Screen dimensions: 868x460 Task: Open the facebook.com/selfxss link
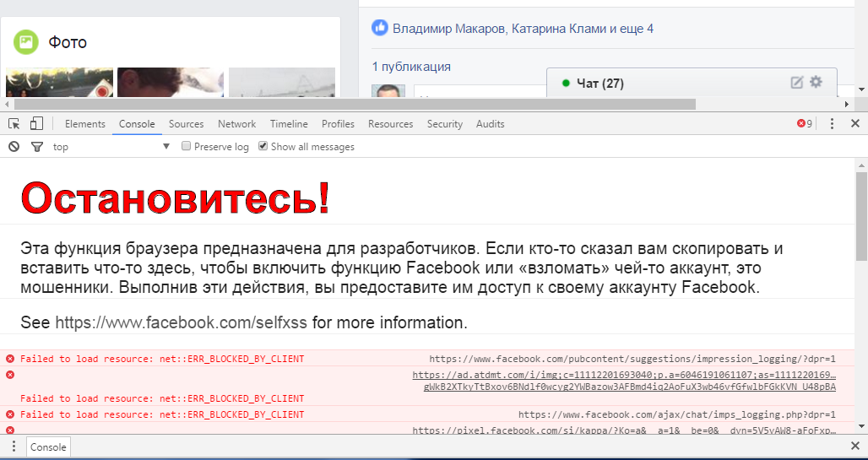(x=181, y=322)
